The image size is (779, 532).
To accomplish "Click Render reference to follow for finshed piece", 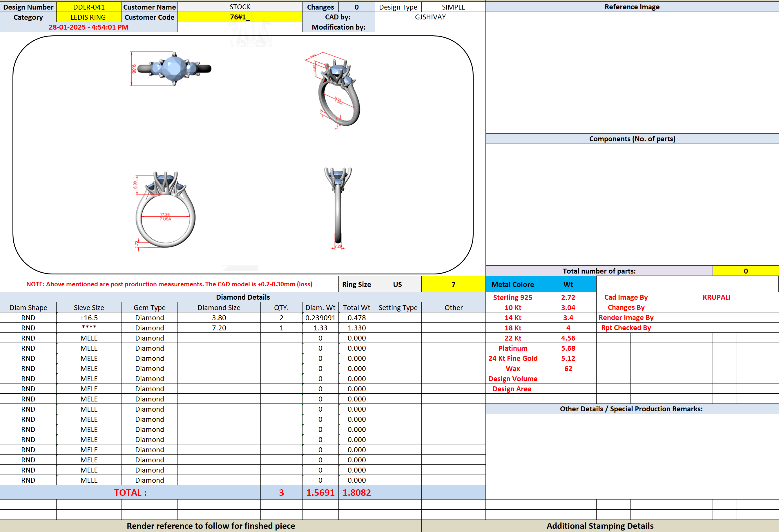I will coord(211,526).
